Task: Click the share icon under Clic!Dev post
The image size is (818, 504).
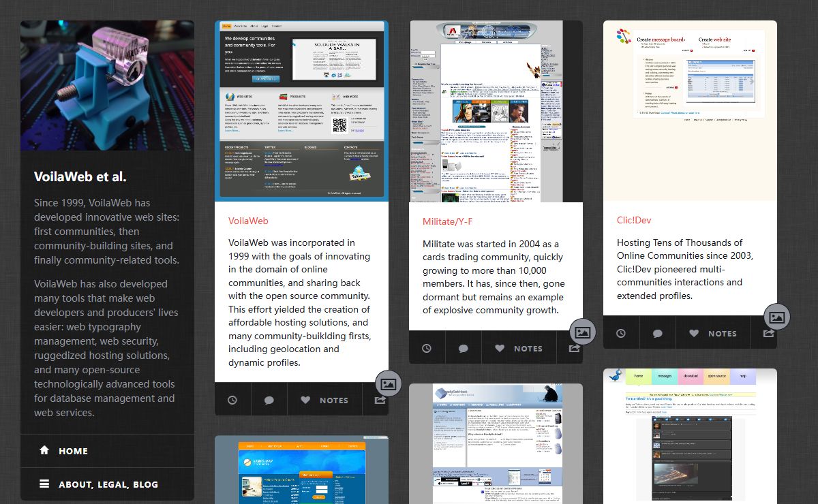Action: pos(768,333)
